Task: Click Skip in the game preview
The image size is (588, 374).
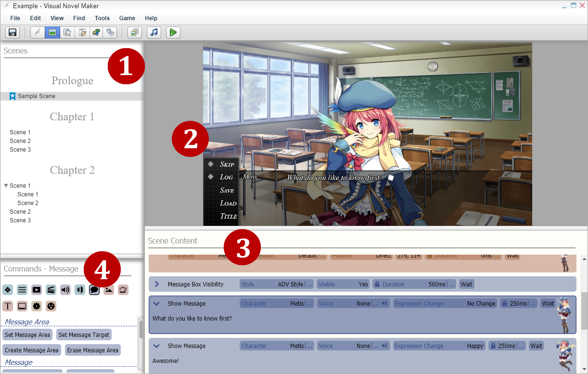Action: [x=227, y=164]
